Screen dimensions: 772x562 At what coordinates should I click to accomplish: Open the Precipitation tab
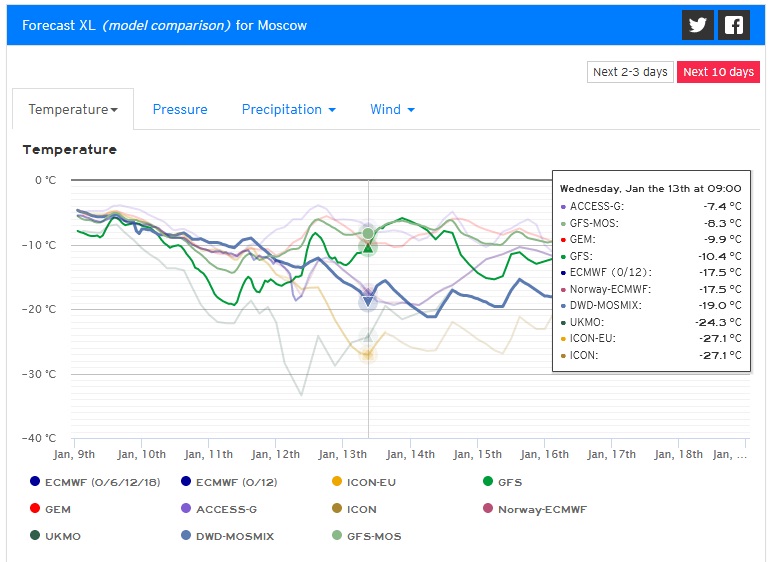[289, 109]
